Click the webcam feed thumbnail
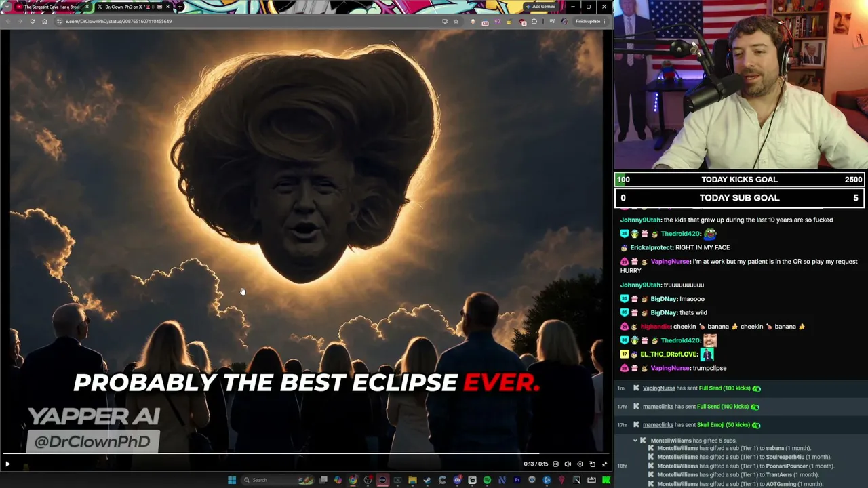The image size is (868, 488). [x=741, y=84]
